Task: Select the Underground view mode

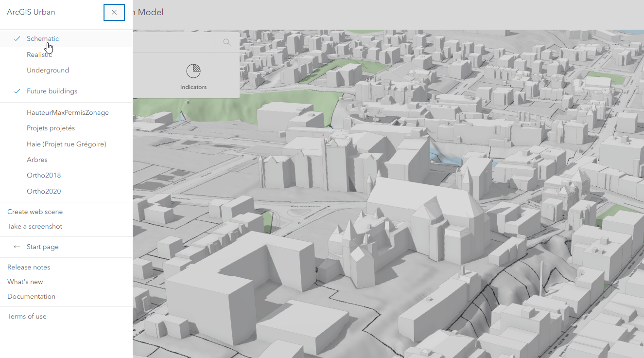Action: 48,70
